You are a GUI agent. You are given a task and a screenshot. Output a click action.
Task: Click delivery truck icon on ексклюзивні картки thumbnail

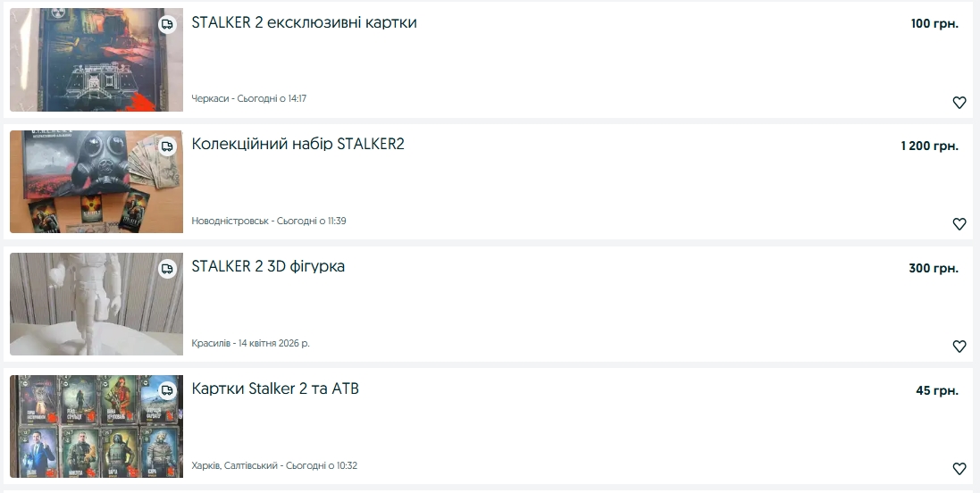tap(167, 24)
